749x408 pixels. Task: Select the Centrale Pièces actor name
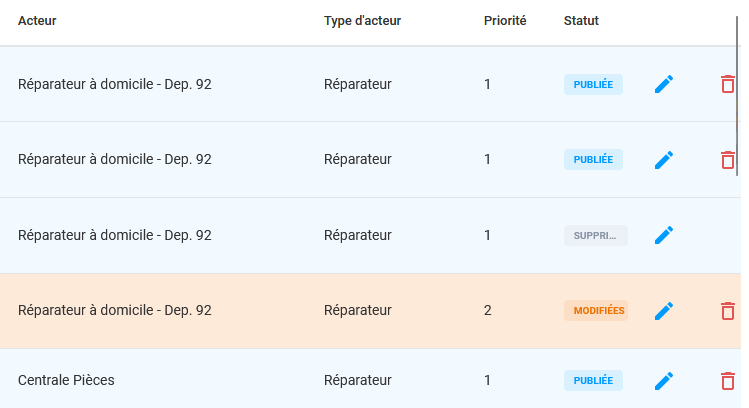click(x=66, y=380)
